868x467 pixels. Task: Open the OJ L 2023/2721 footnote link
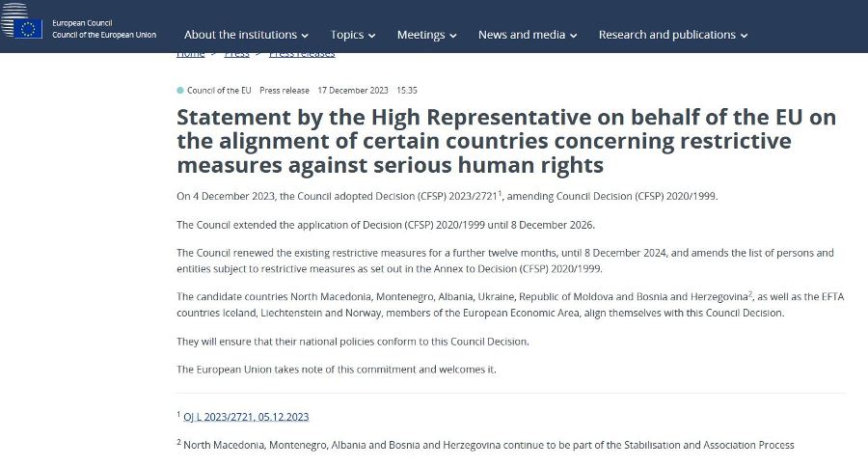point(246,417)
